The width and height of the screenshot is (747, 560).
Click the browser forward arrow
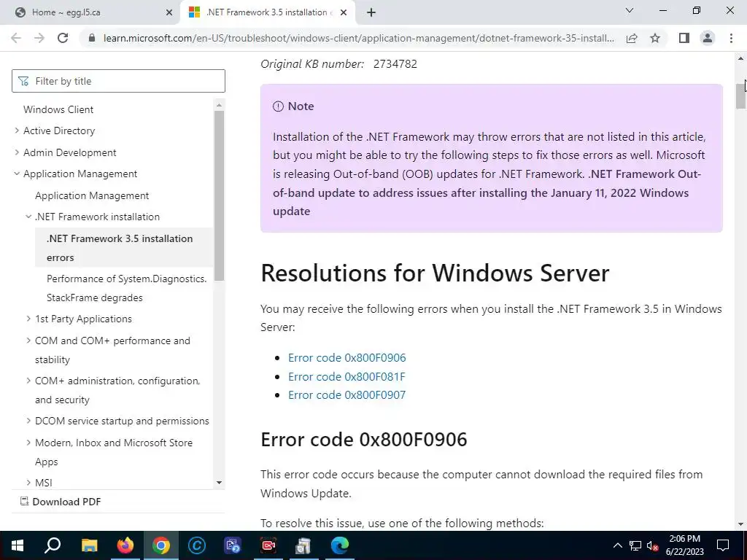(x=39, y=38)
